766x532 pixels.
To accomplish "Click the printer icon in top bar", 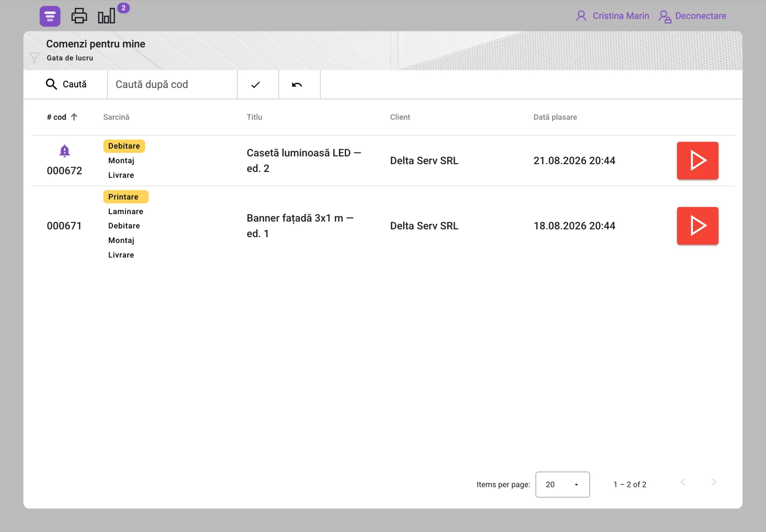I will click(x=79, y=16).
